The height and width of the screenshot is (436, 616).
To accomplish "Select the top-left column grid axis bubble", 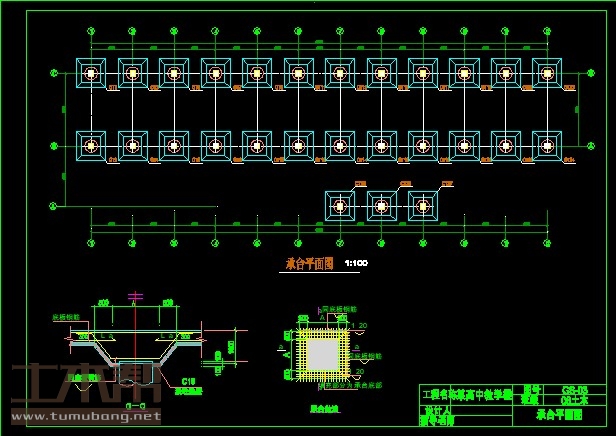I will pos(91,32).
